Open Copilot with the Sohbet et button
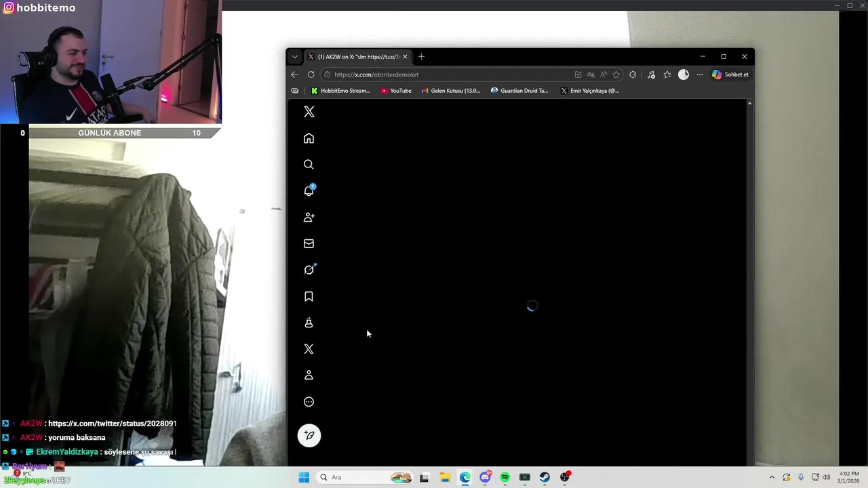 coord(730,75)
